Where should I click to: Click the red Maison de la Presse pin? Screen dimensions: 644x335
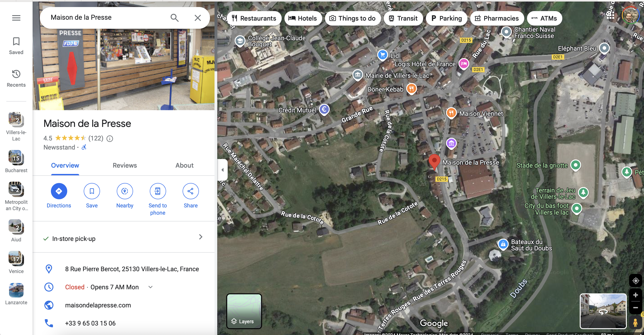pos(434,162)
